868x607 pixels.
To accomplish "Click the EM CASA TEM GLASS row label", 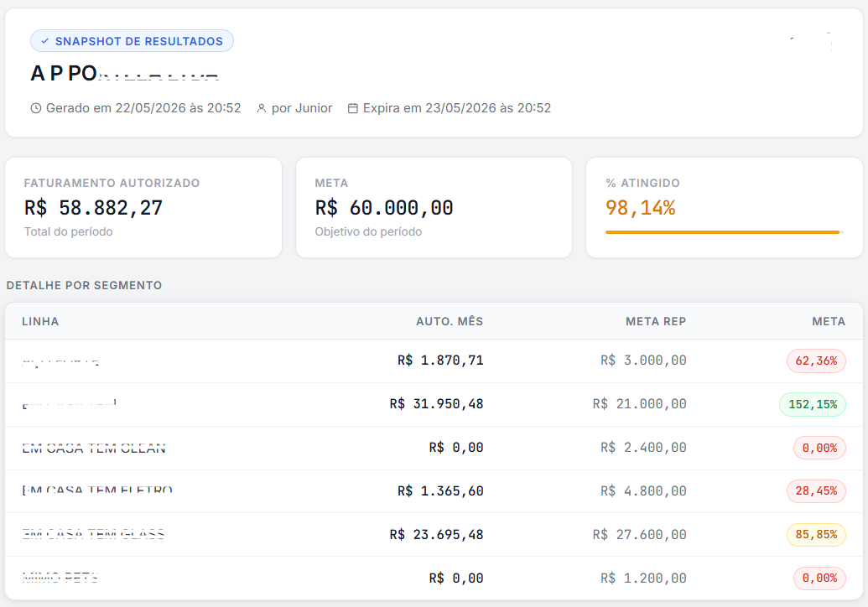I will (94, 535).
